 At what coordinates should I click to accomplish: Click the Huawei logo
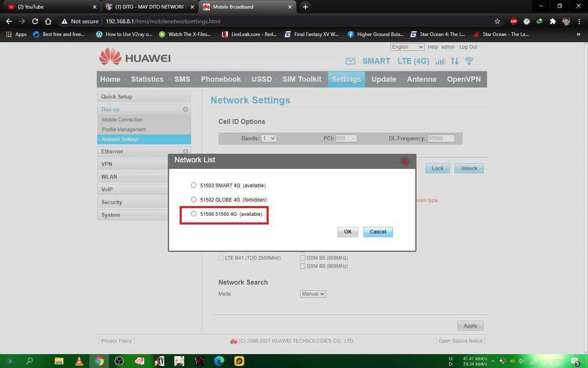tap(135, 57)
